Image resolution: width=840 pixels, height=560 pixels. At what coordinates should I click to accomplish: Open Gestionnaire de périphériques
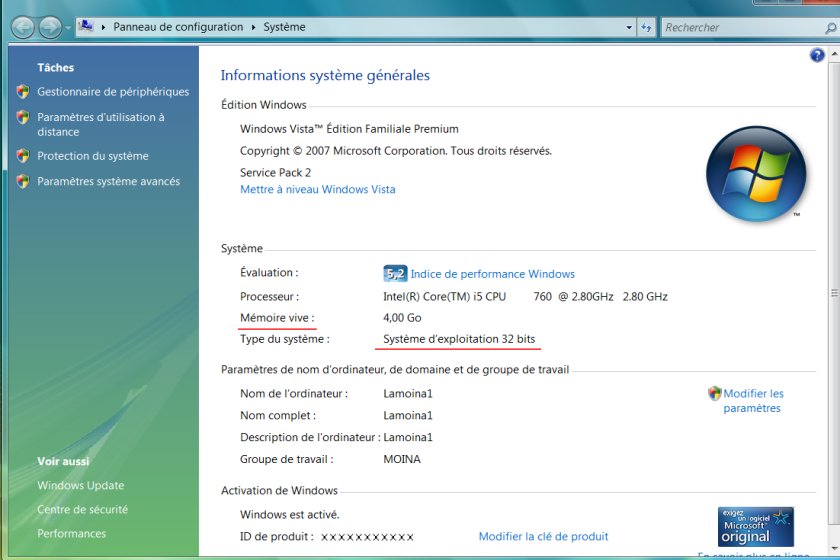click(x=113, y=92)
